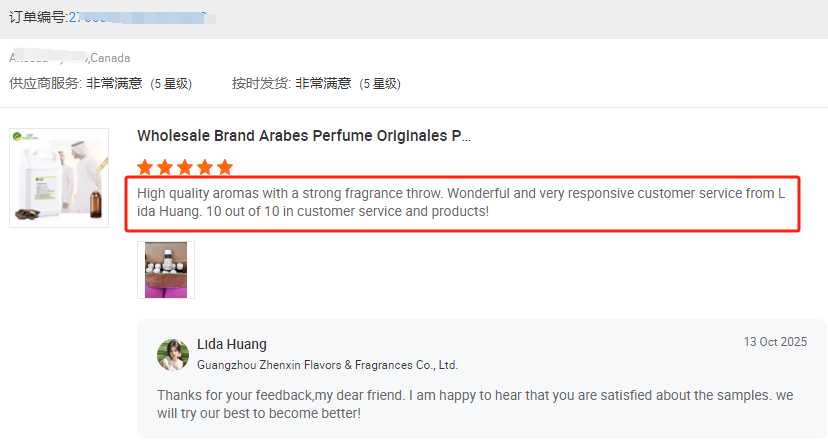Open the buyer's attached review photo
Image resolution: width=828 pixels, height=442 pixels.
click(166, 269)
